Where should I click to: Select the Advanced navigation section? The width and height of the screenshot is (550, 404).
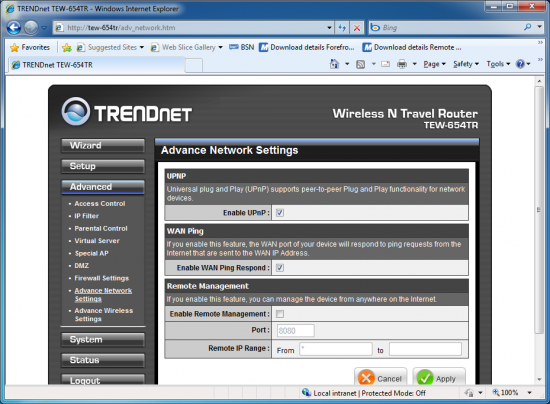[103, 187]
